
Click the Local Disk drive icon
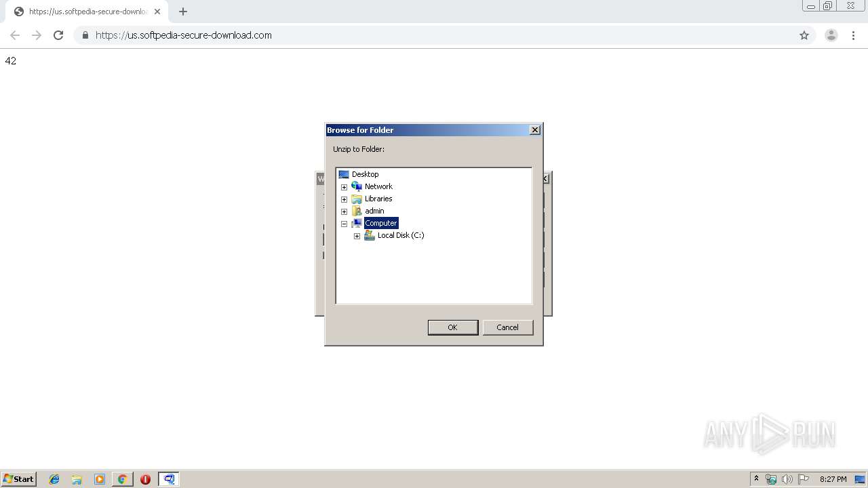(370, 235)
